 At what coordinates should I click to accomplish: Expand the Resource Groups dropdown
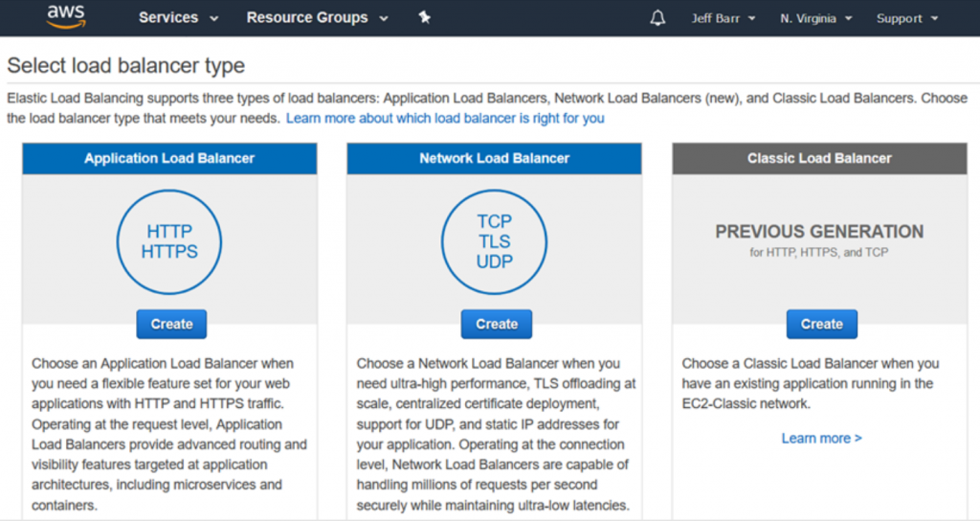click(317, 17)
